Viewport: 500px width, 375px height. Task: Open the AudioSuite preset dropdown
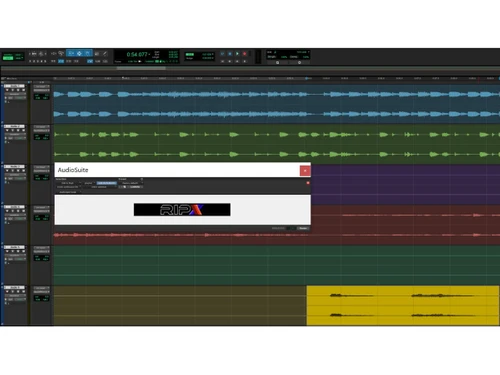131,183
